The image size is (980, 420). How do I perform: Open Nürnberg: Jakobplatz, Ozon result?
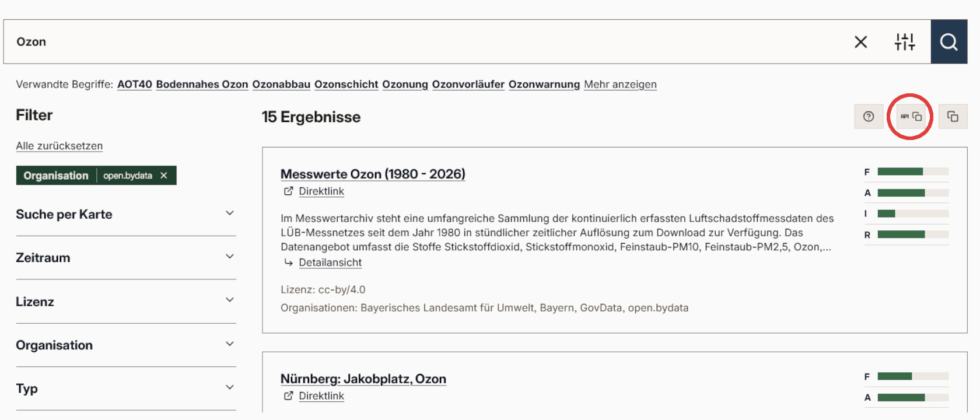(363, 379)
